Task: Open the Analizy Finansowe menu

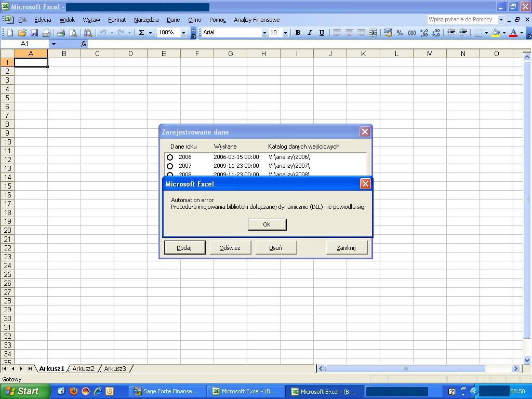Action: tap(257, 20)
